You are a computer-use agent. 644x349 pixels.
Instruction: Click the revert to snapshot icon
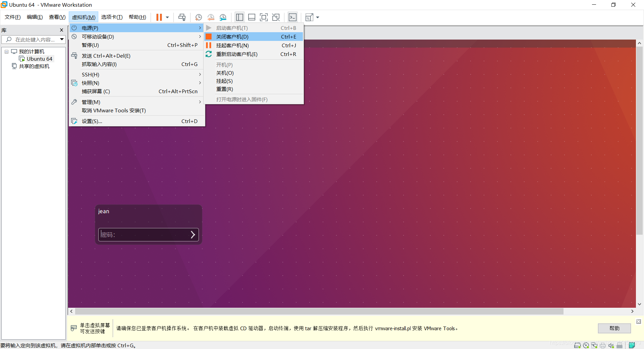[211, 17]
